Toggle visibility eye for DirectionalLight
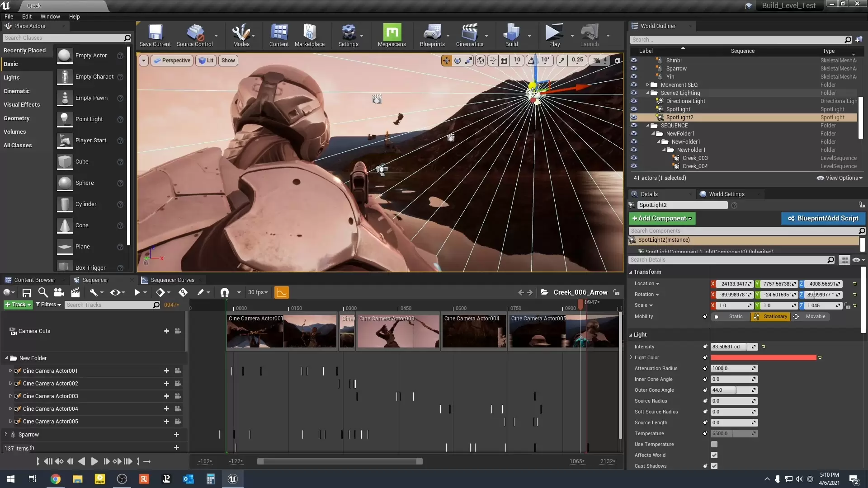Image resolution: width=868 pixels, height=488 pixels. click(634, 101)
